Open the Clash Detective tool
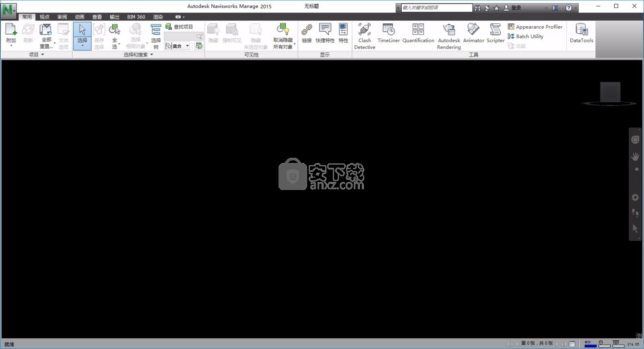 point(365,36)
